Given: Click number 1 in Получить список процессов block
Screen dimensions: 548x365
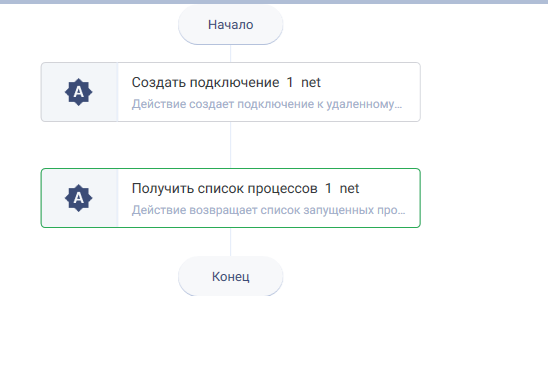Looking at the screenshot, I should point(328,188).
